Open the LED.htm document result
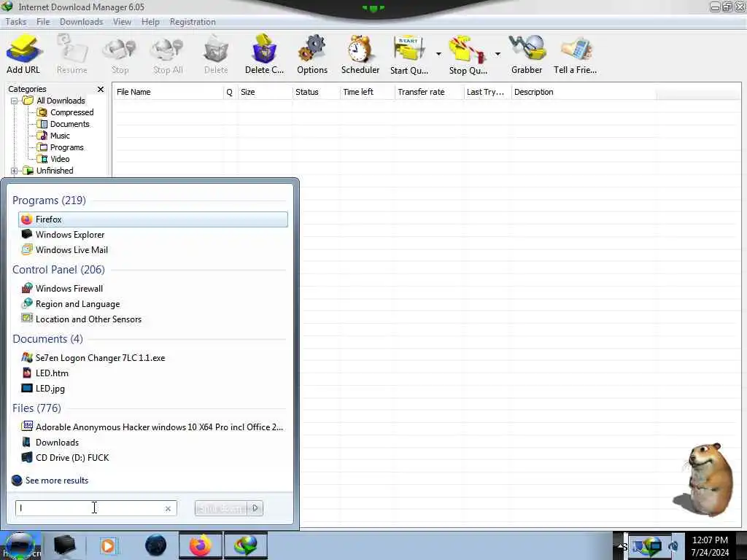 point(153,373)
